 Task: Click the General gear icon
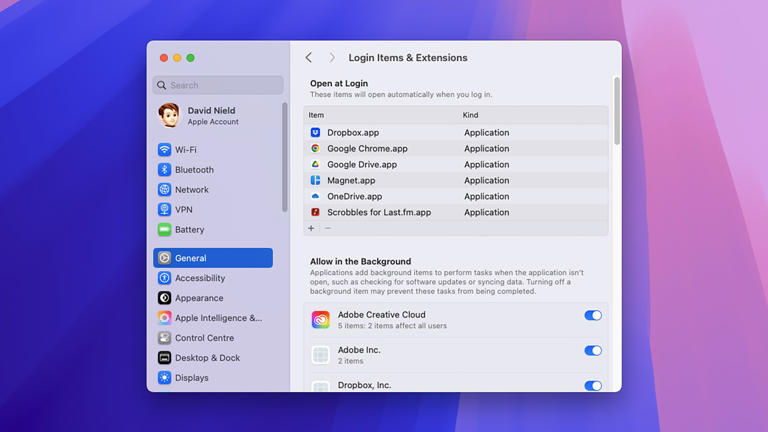point(165,258)
